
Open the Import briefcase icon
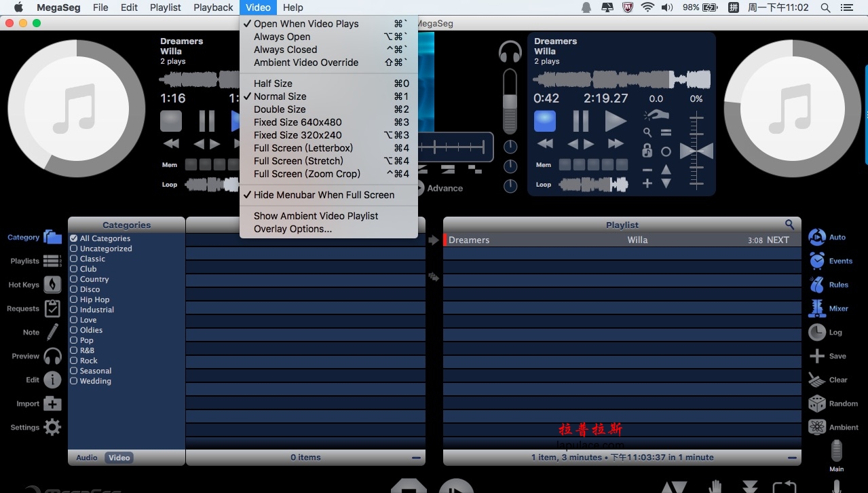coord(52,403)
